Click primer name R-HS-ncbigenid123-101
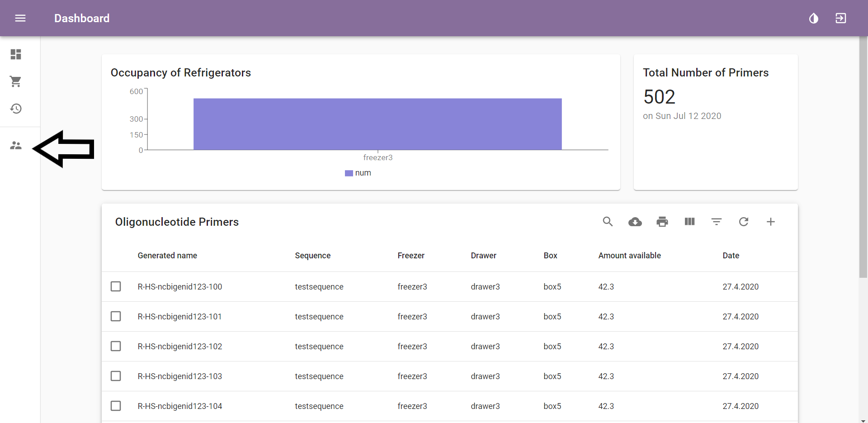Viewport: 868px width, 423px height. pos(180,316)
